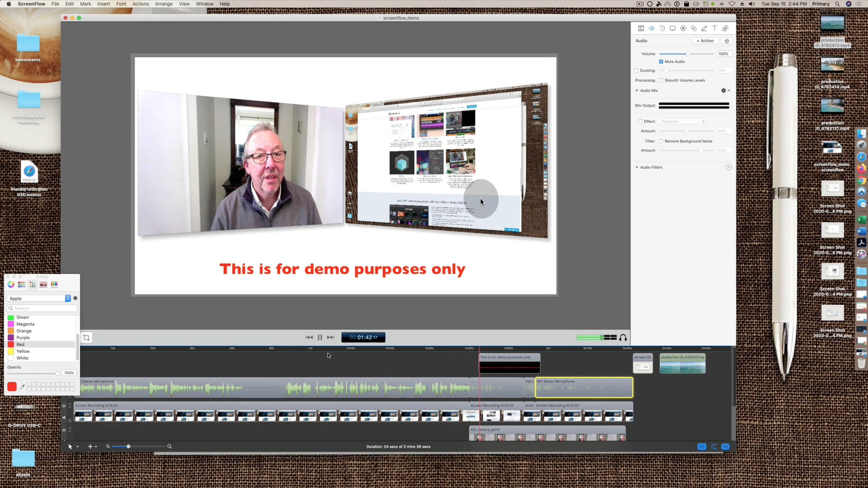Open the Media Library inspector tab
The image size is (868, 488).
point(725,28)
